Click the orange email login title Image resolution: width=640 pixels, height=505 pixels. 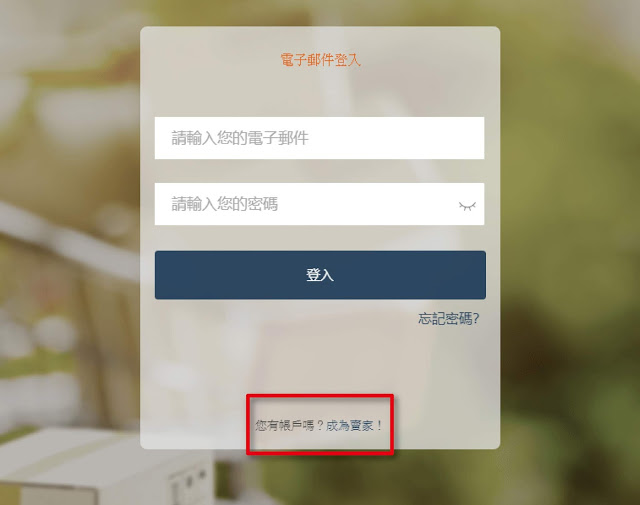[320, 60]
